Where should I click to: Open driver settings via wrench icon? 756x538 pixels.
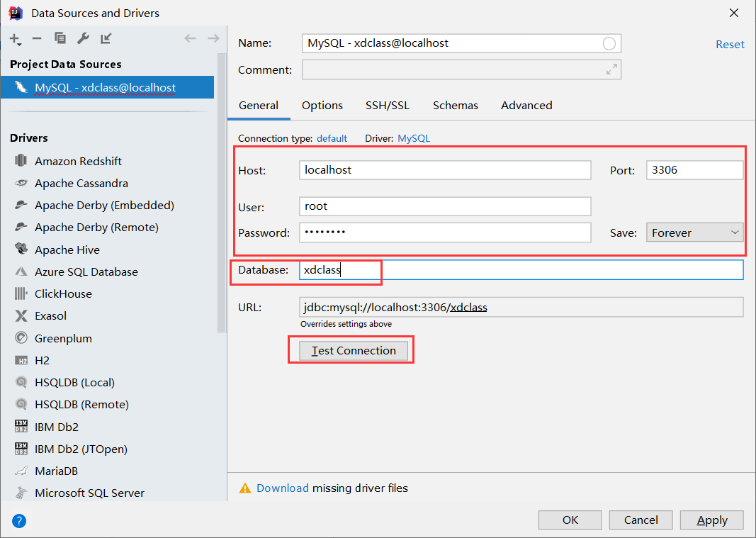point(83,38)
